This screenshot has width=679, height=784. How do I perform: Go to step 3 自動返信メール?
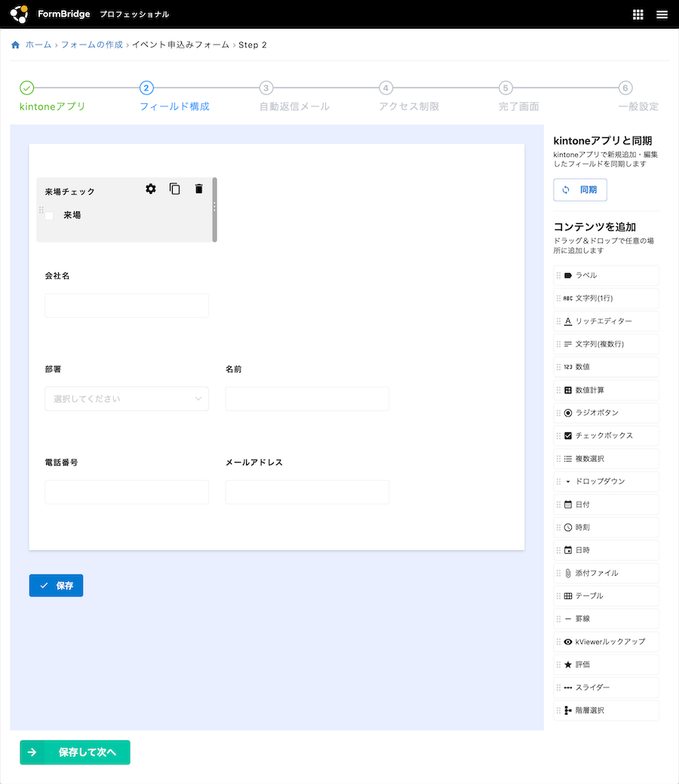tap(266, 88)
